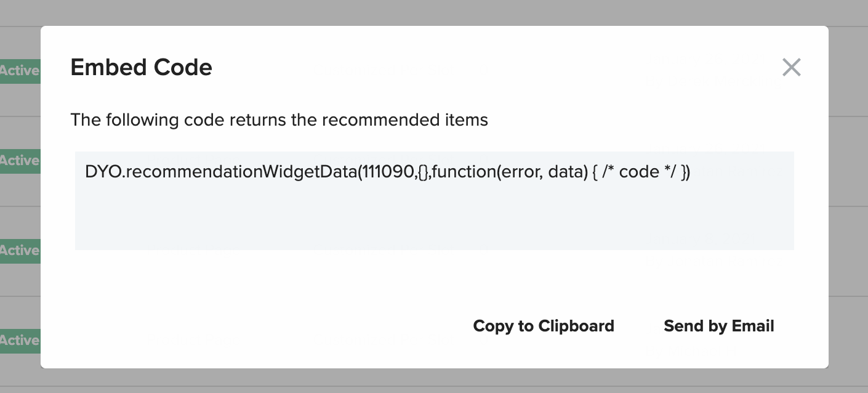The image size is (868, 393).
Task: Click the description text above the code
Action: 279,120
